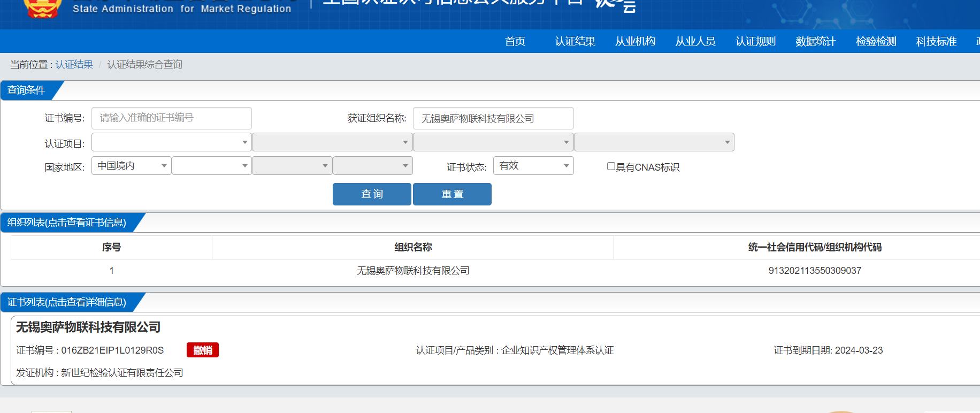Switch to 数据统计 navigation item

click(x=815, y=41)
